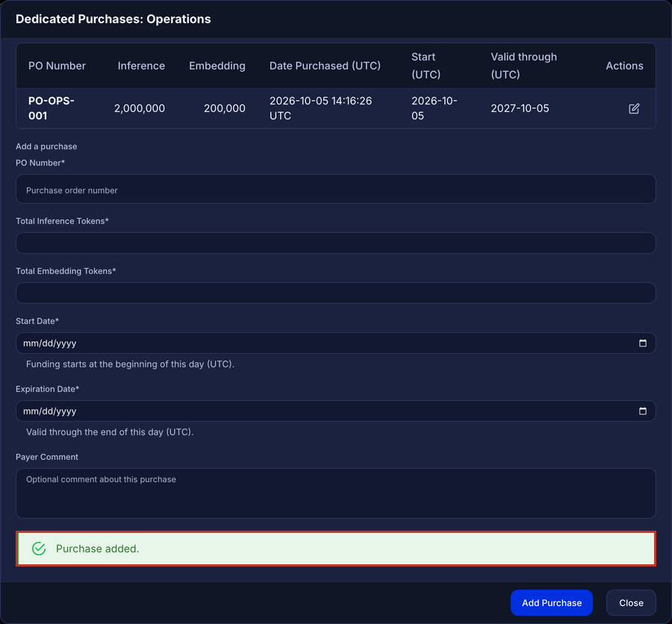The height and width of the screenshot is (624, 672).
Task: Open Expiration Date calendar picker icon
Action: pos(642,411)
